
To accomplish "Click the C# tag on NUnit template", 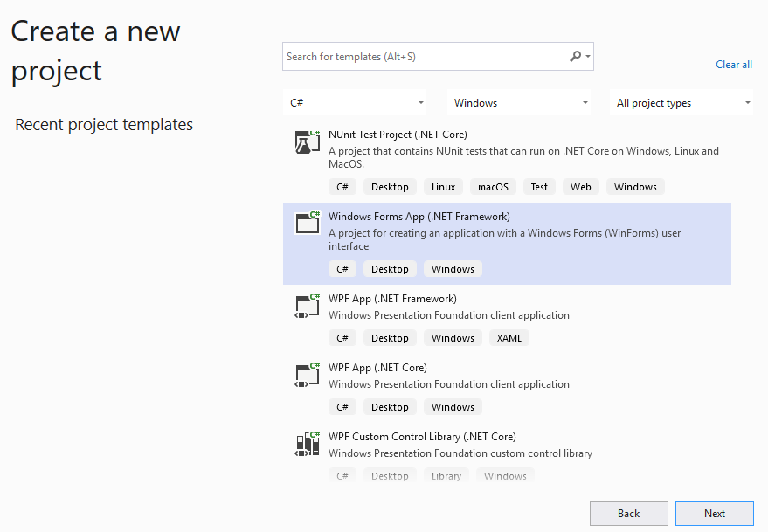I will (342, 187).
